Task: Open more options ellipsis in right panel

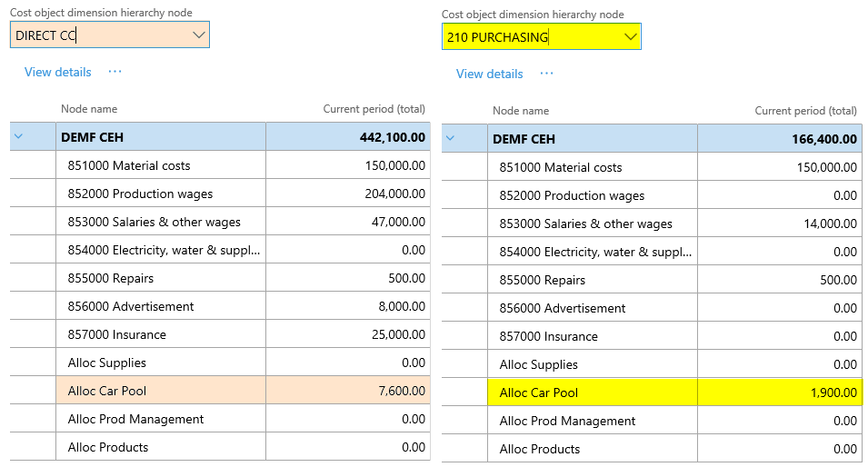Action: 546,74
